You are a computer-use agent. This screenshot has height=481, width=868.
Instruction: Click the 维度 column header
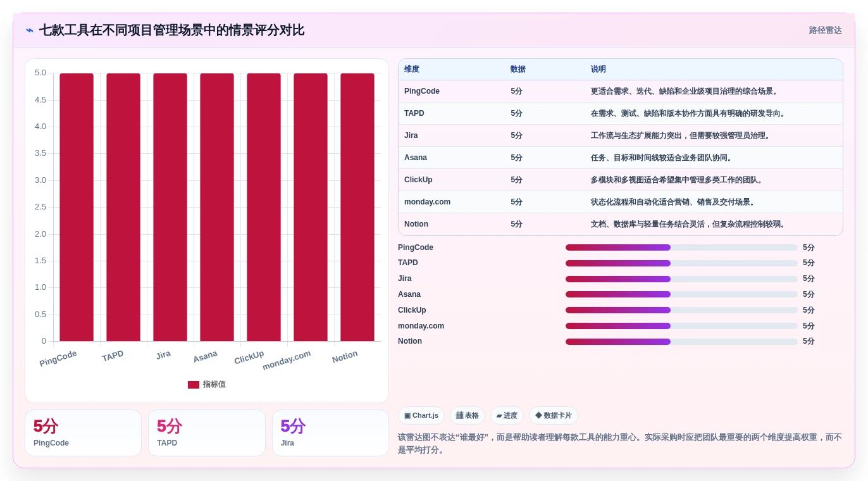[x=412, y=70]
